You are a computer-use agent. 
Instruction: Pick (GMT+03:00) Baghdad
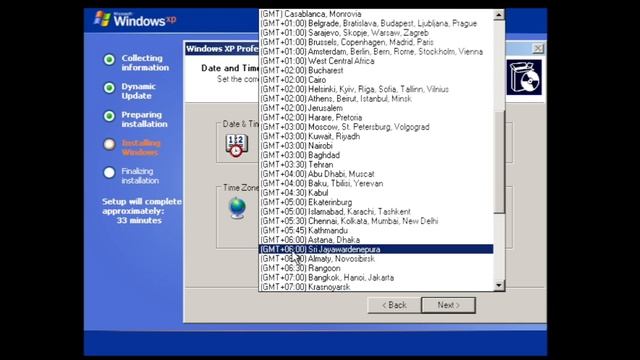376,155
